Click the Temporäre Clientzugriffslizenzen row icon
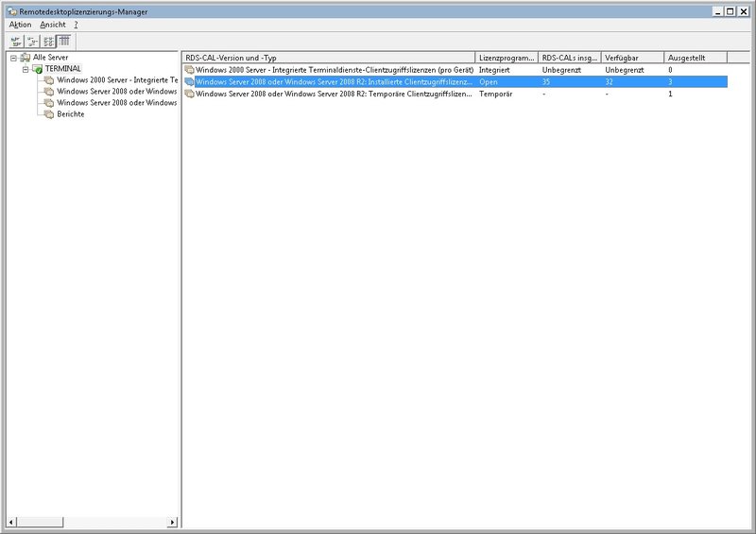756x534 pixels. tap(190, 95)
